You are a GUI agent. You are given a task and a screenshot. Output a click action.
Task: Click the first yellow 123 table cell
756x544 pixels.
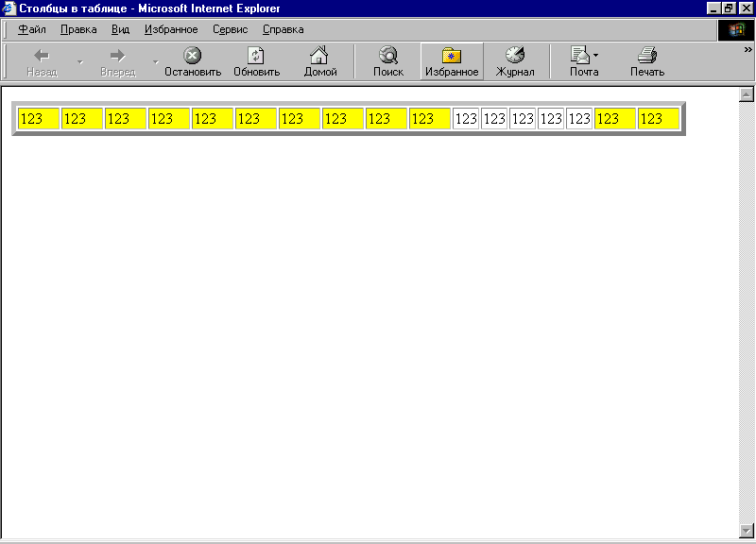[x=39, y=119]
